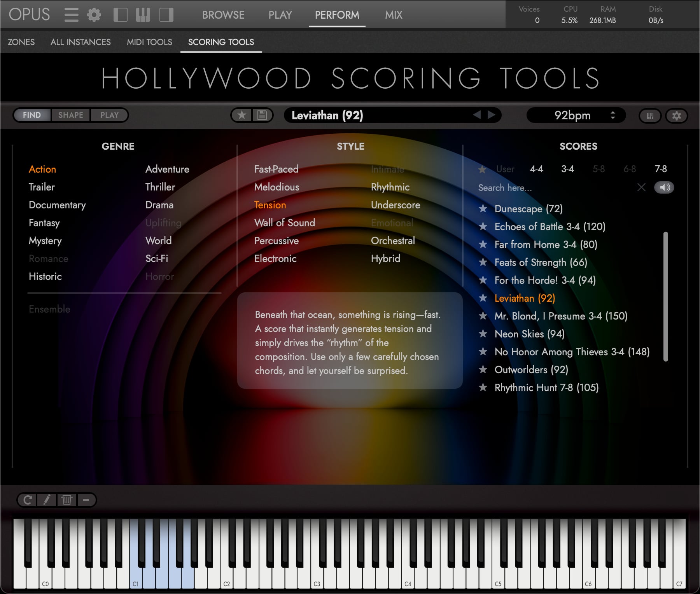Go to next score with right arrow
The height and width of the screenshot is (594, 700).
tap(492, 115)
